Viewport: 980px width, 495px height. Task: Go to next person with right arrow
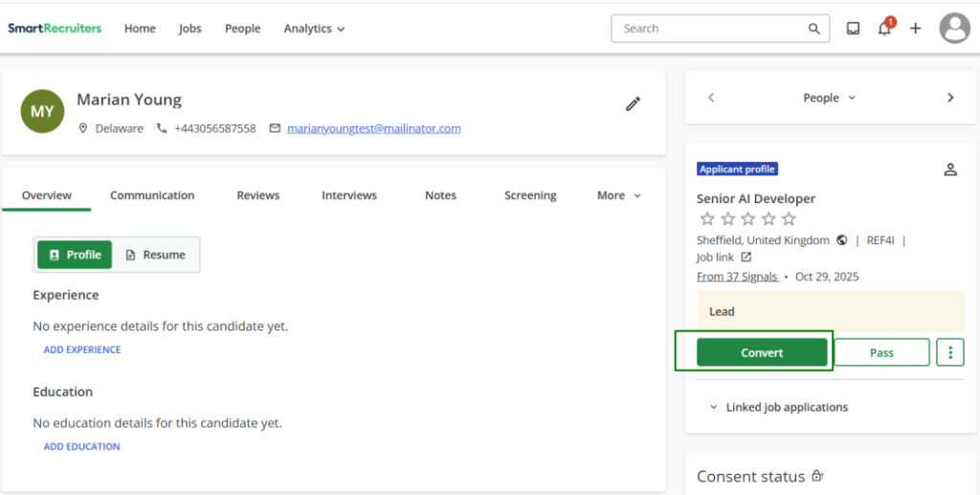pyautogui.click(x=950, y=98)
